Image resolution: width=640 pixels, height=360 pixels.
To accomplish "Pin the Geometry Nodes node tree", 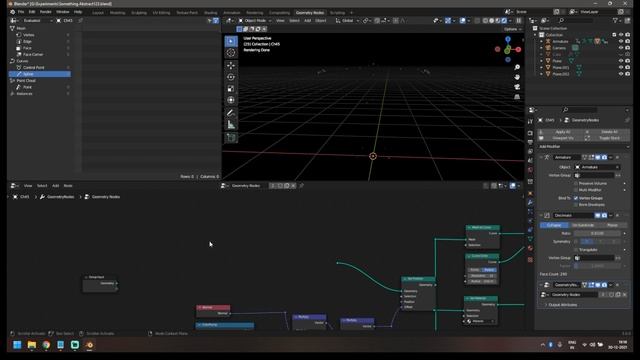I will [301, 186].
